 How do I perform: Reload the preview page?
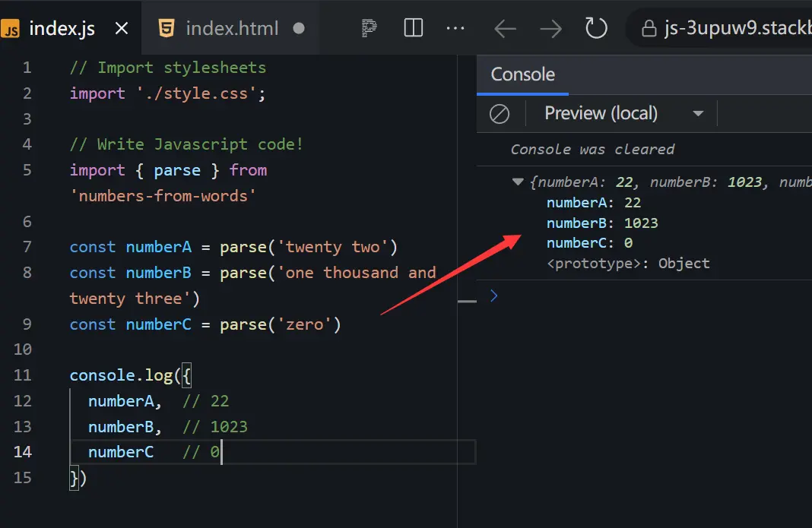pos(596,29)
